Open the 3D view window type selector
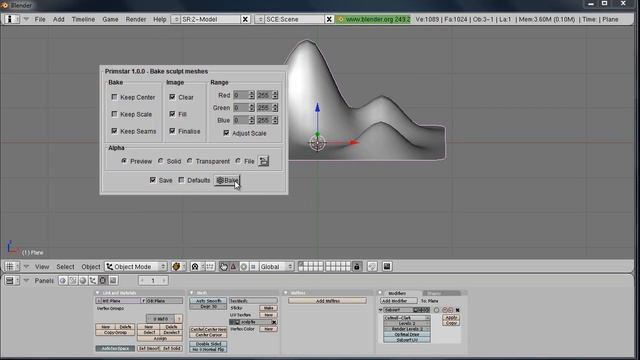The image size is (640, 360). tap(12, 267)
